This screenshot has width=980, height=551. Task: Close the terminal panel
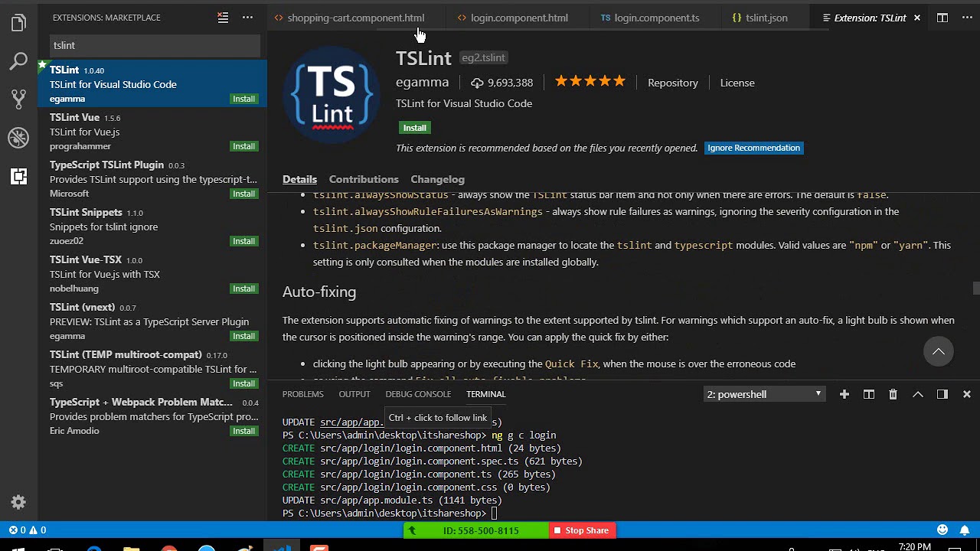(967, 394)
